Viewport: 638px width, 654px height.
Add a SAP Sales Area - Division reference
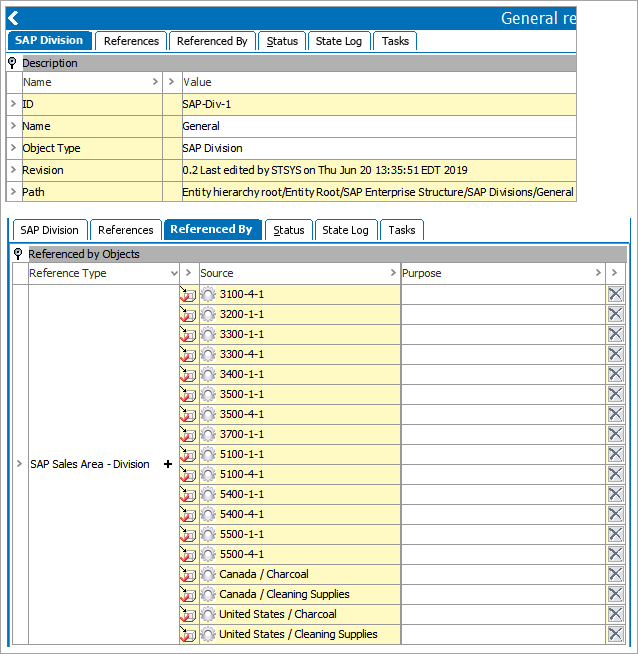(168, 464)
